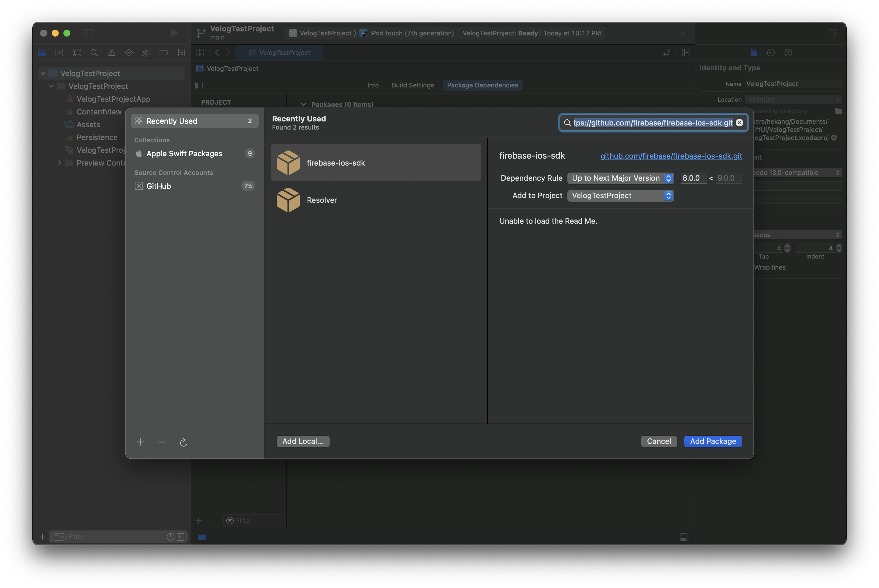
Task: Choose the iPod touch (7th generation) destination
Action: tap(407, 33)
